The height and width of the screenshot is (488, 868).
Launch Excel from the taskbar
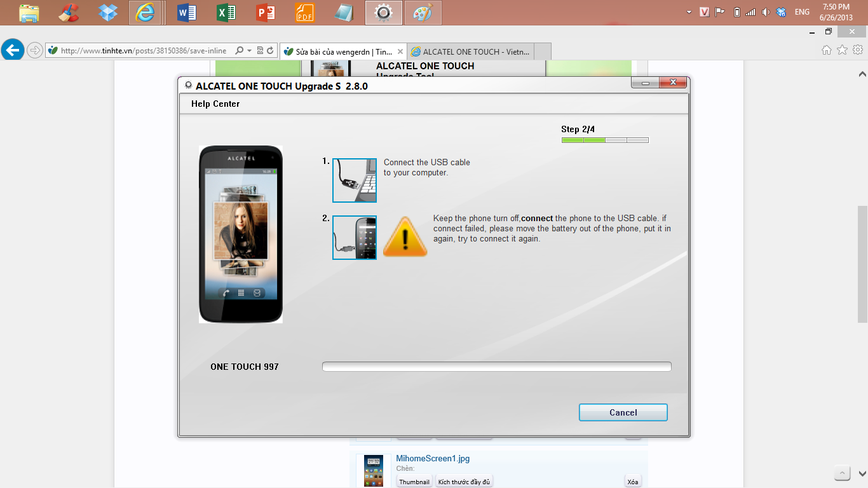click(x=226, y=12)
